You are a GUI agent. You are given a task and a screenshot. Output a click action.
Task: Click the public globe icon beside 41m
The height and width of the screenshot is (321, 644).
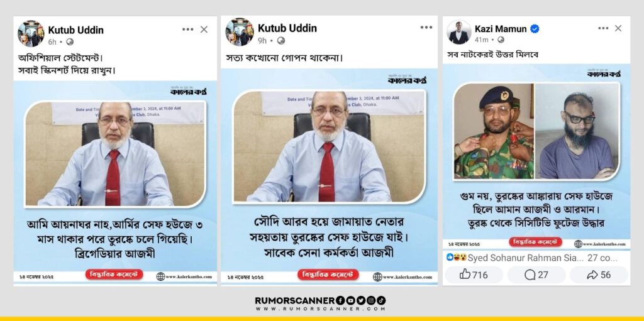point(501,40)
